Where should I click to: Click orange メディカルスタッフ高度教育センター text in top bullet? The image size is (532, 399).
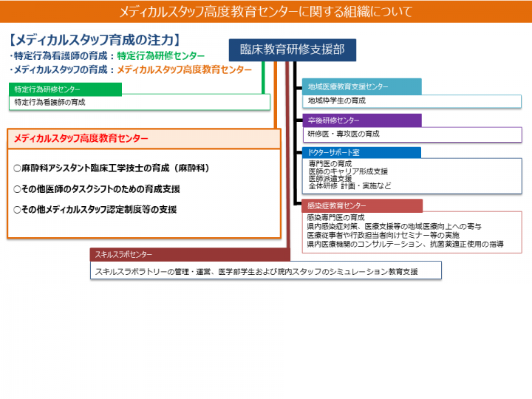tap(184, 69)
